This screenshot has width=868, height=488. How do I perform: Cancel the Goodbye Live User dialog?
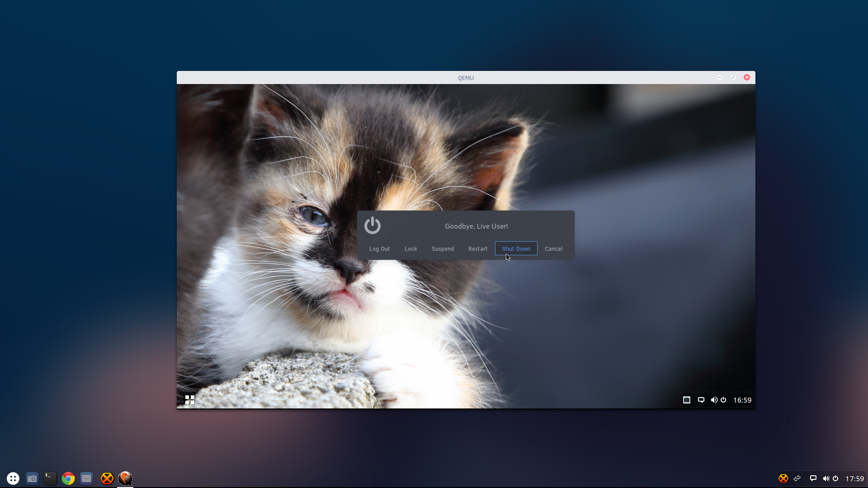[553, 249]
